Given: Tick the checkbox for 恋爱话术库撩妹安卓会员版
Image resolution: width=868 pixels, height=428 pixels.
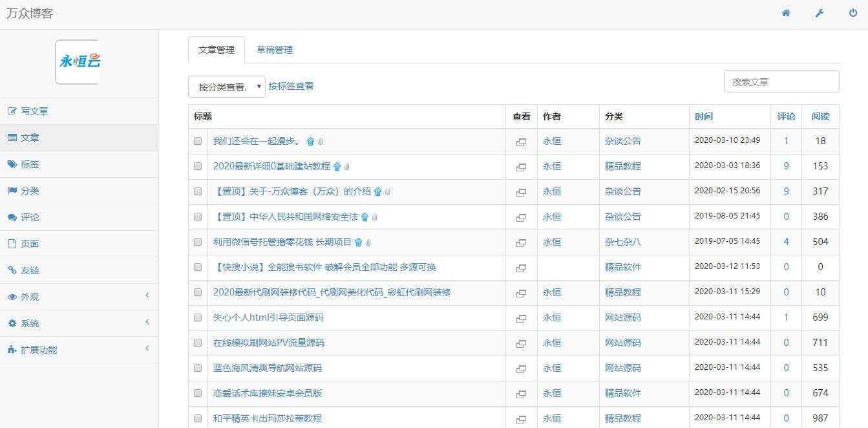Looking at the screenshot, I should [x=197, y=393].
